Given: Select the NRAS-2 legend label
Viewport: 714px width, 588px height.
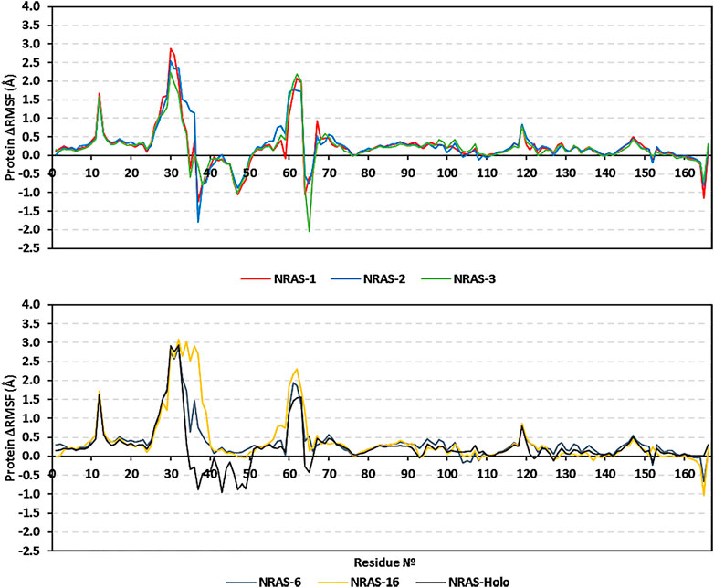Looking at the screenshot, I should 384,279.
